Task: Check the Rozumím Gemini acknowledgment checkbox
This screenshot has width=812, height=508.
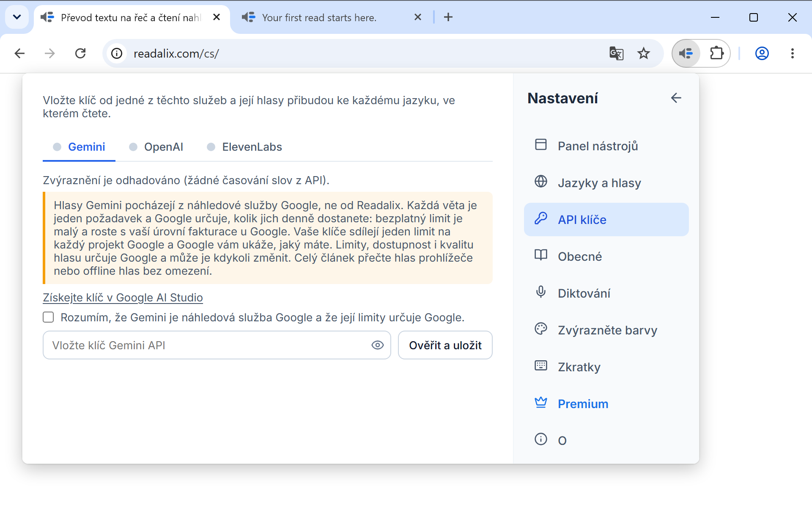Action: [49, 317]
